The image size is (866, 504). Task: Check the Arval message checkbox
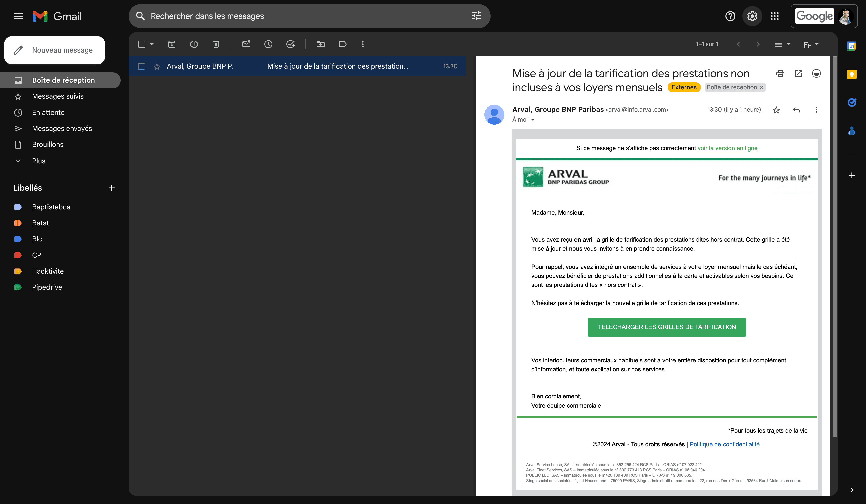[x=141, y=66]
